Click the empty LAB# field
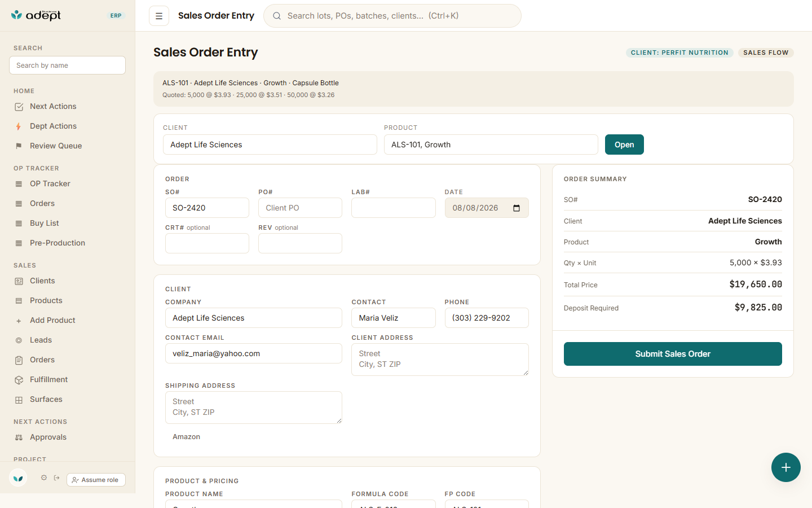Viewport: 812px width, 508px height. 394,208
